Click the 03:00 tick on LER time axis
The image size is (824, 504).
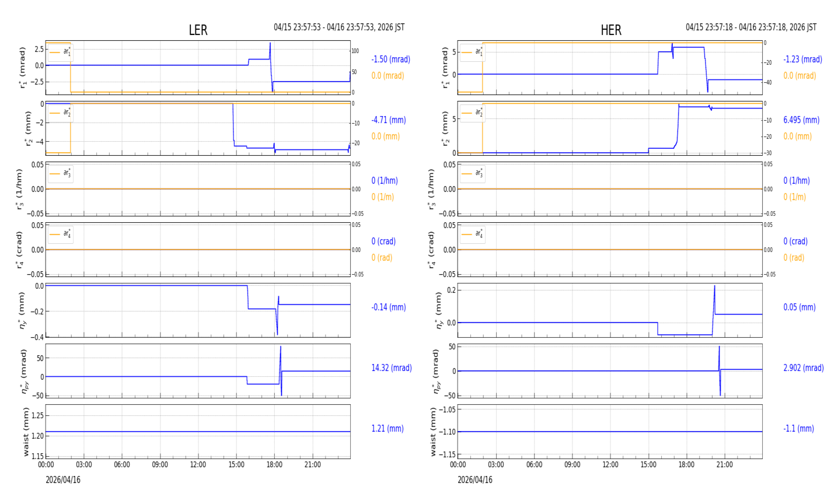pyautogui.click(x=84, y=465)
